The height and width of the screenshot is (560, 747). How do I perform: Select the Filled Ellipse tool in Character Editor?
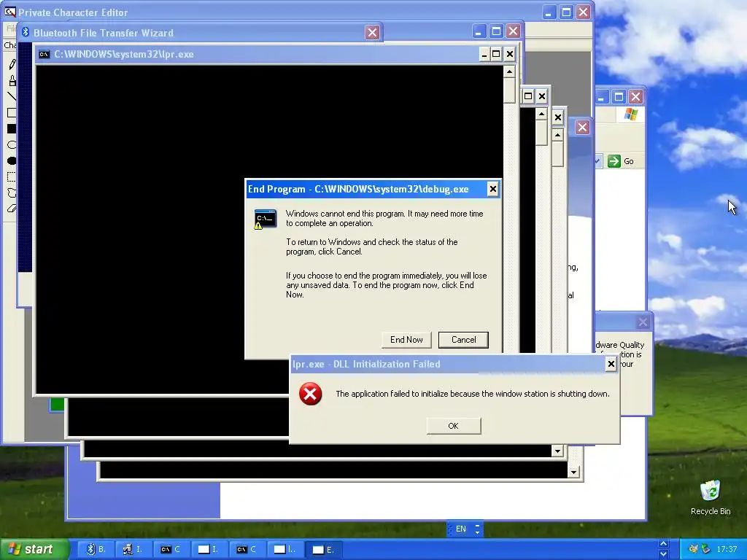point(12,161)
